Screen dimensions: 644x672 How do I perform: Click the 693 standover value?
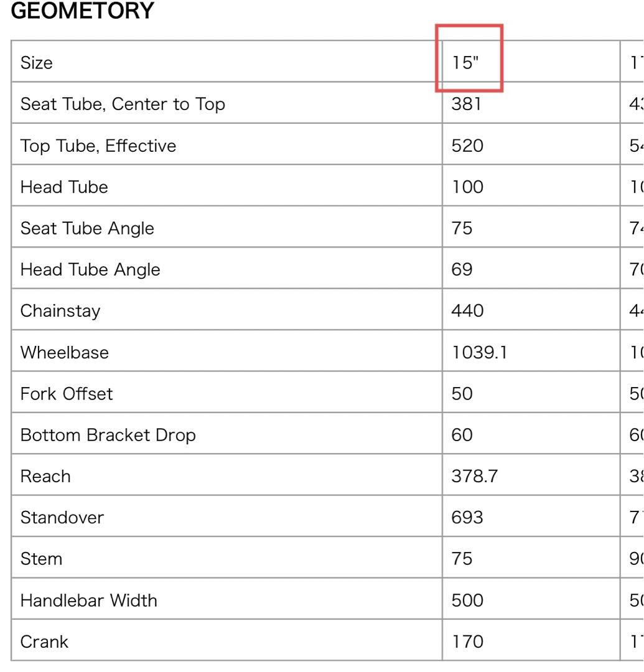coord(468,518)
